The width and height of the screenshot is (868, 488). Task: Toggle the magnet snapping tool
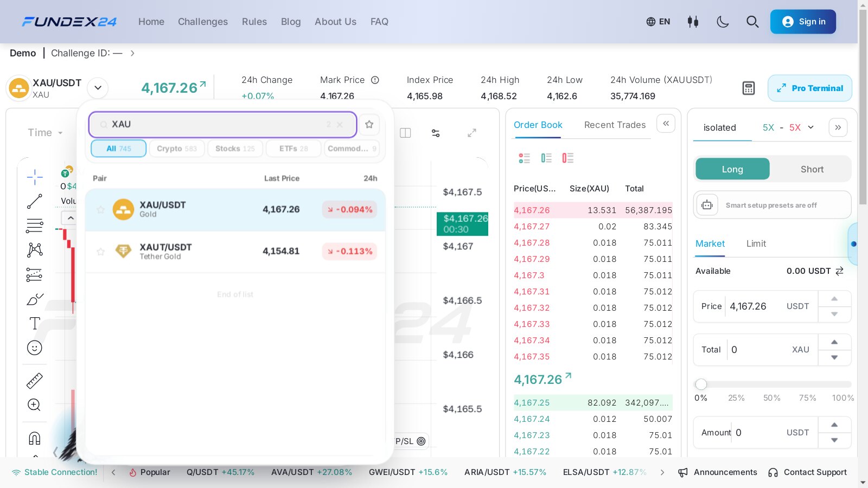click(x=35, y=438)
